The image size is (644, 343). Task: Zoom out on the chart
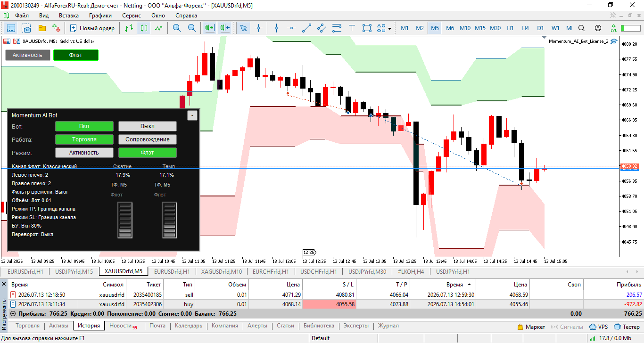coord(192,28)
